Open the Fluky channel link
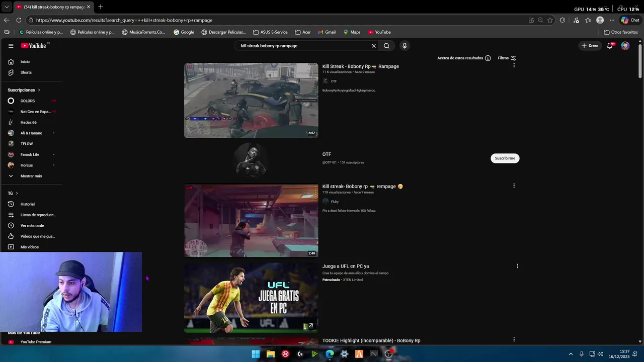644x362 pixels. click(x=335, y=202)
